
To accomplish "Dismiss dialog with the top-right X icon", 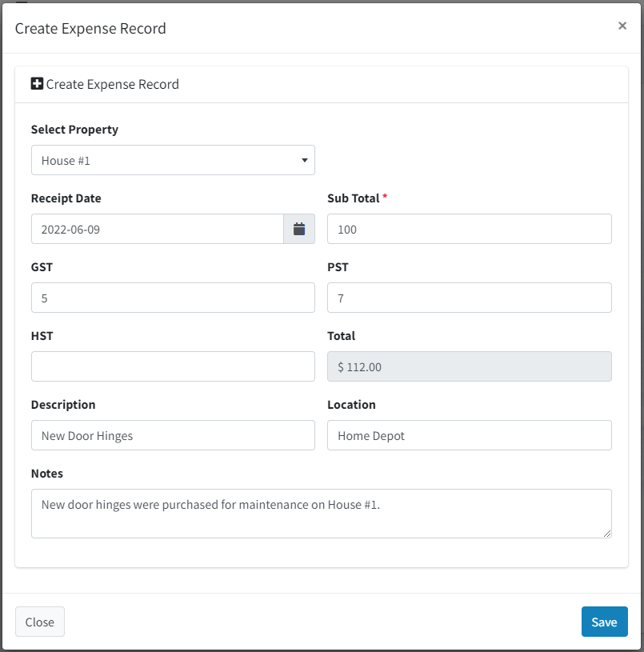I will [622, 26].
